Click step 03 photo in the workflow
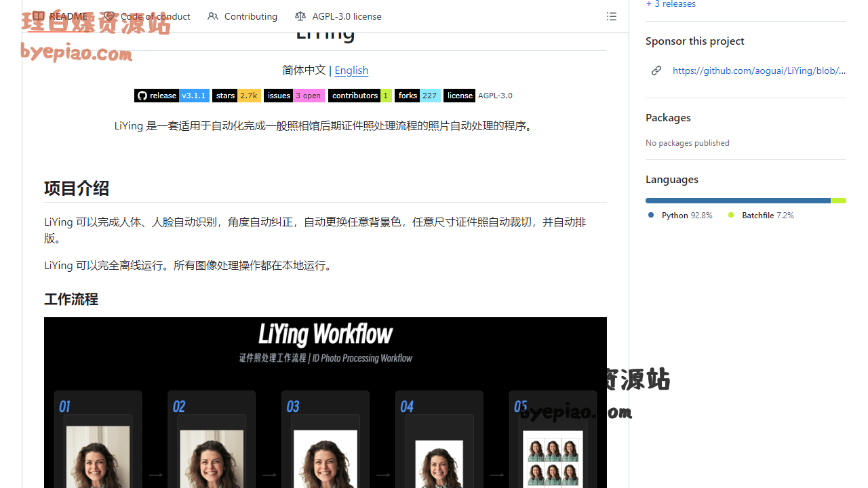The height and width of the screenshot is (488, 868). coord(325,459)
